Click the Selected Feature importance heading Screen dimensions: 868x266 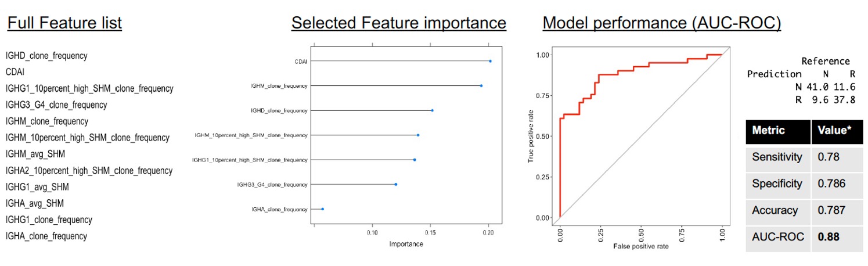click(399, 24)
